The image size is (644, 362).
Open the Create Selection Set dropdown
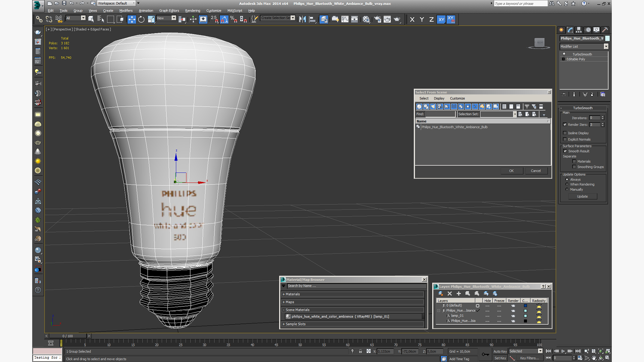click(293, 18)
